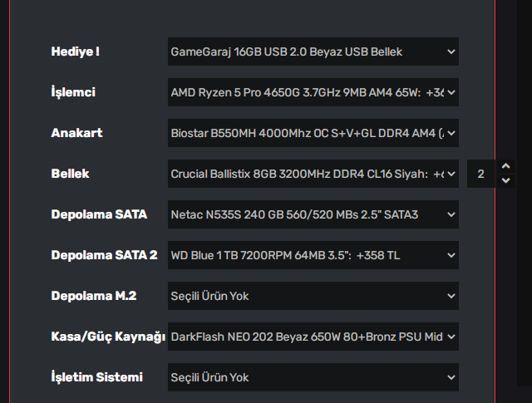Expand the Depolama M.2 dropdown
532x403 pixels.
[313, 296]
